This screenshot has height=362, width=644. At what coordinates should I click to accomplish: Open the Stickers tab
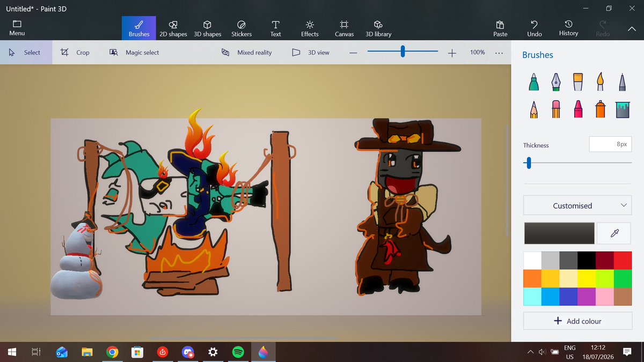[x=241, y=28]
